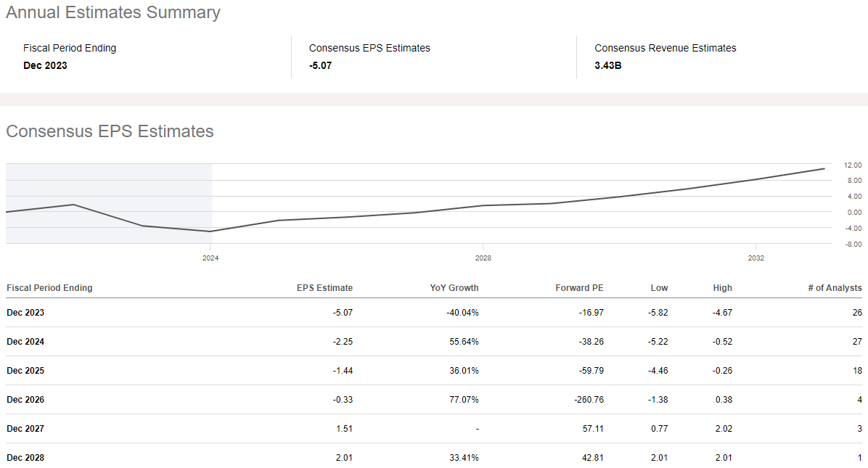The height and width of the screenshot is (468, 868).
Task: Click the large Consensus EPS Estimates chart heading
Action: click(x=110, y=131)
